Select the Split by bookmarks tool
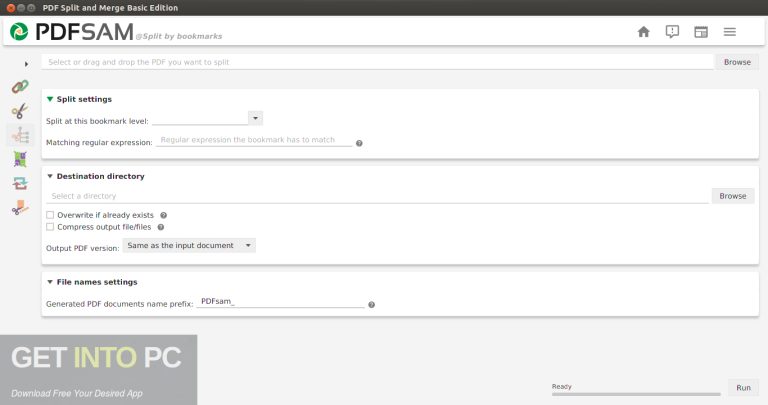768x405 pixels. (20, 135)
